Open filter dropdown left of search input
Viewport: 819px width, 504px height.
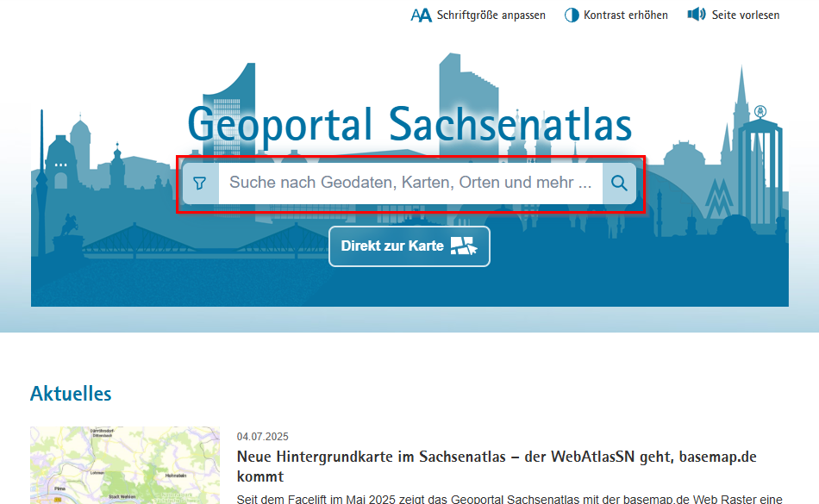coord(199,184)
